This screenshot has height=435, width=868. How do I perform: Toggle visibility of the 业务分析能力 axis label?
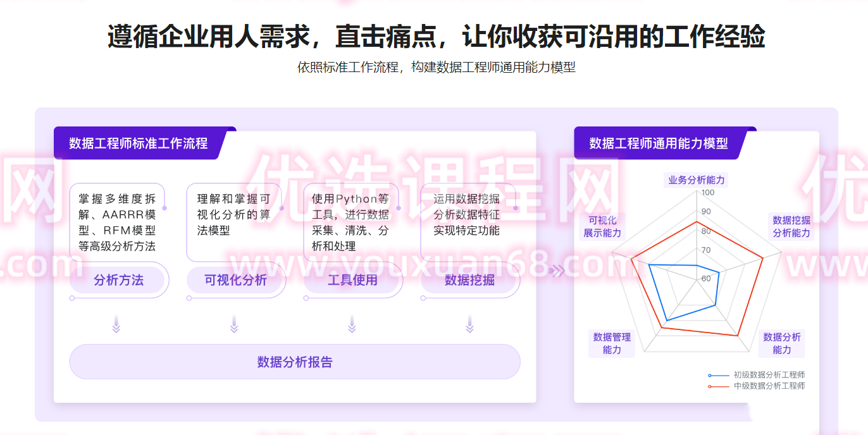[x=695, y=180]
